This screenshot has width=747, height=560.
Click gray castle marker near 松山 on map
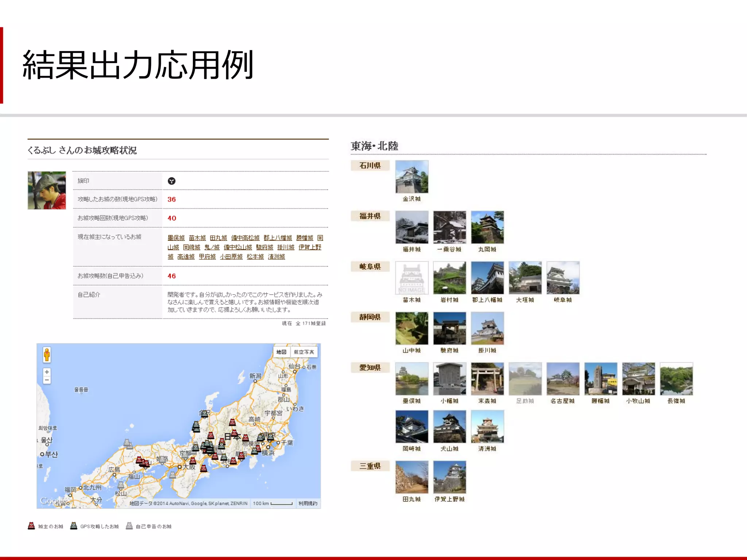[x=121, y=485]
